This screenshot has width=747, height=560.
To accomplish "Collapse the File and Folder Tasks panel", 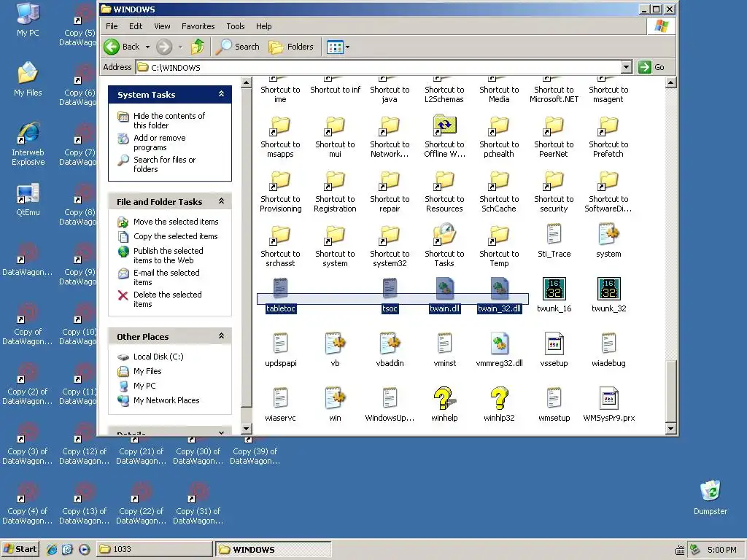I will 221,201.
